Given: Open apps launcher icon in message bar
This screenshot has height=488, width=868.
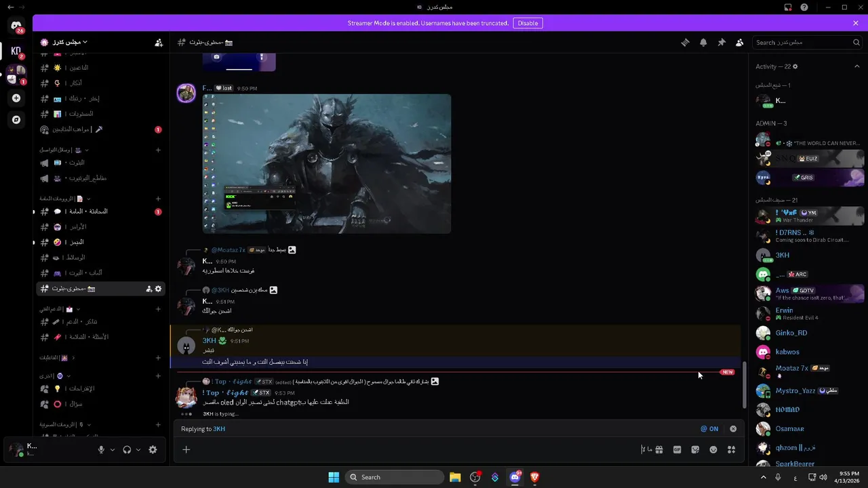Looking at the screenshot, I should tap(731, 449).
